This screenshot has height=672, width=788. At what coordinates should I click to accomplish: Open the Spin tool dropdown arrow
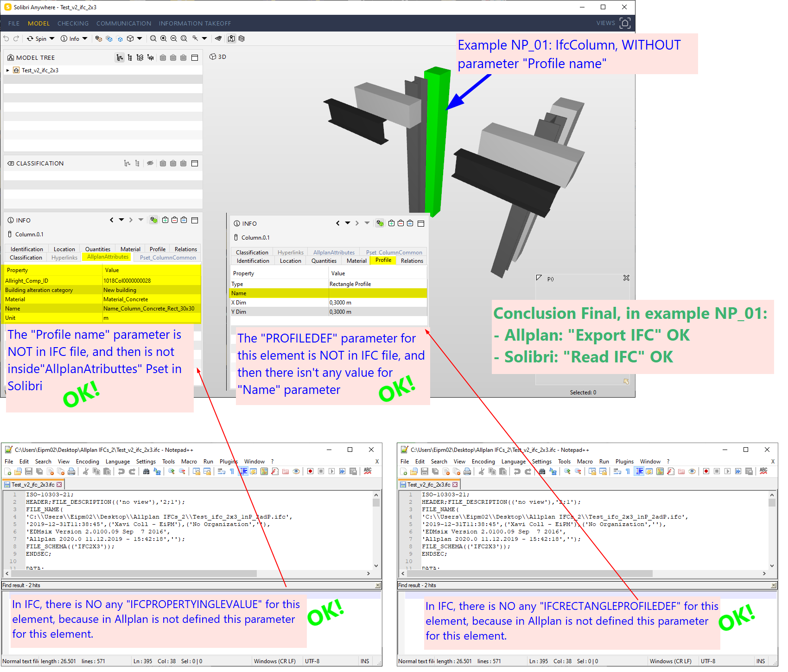(52, 38)
